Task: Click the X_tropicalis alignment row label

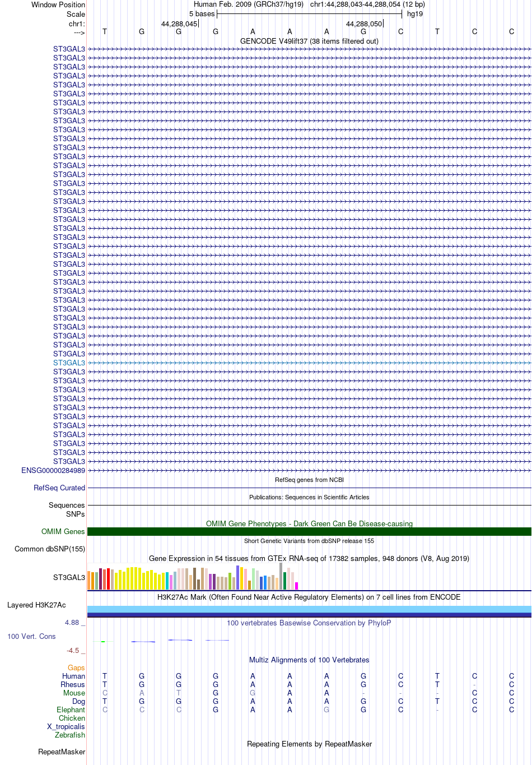Action: coord(66,726)
